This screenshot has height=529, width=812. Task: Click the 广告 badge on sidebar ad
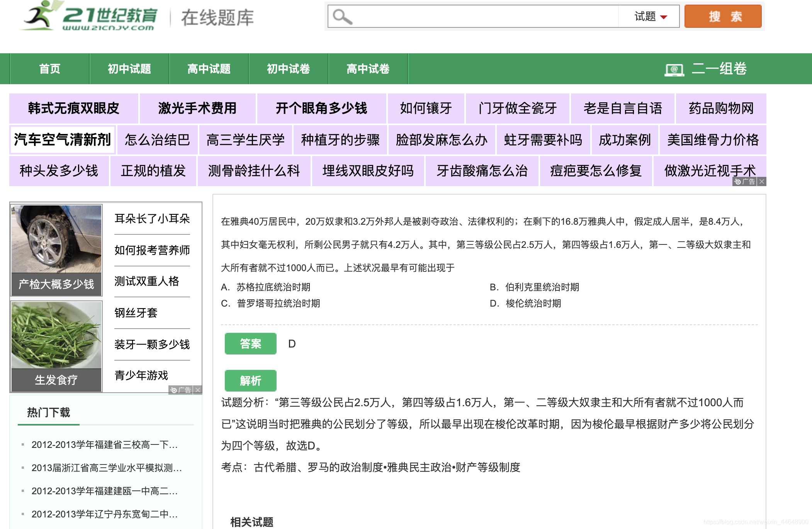pos(181,390)
